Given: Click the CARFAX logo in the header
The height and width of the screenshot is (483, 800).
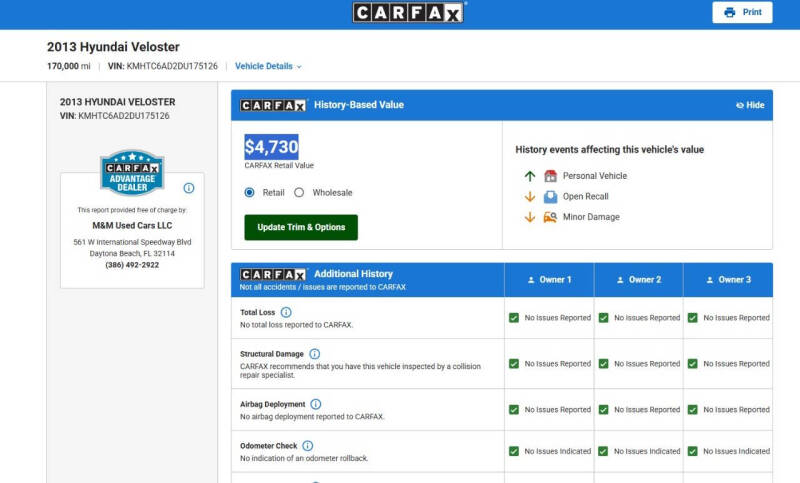Looking at the screenshot, I should tap(409, 12).
